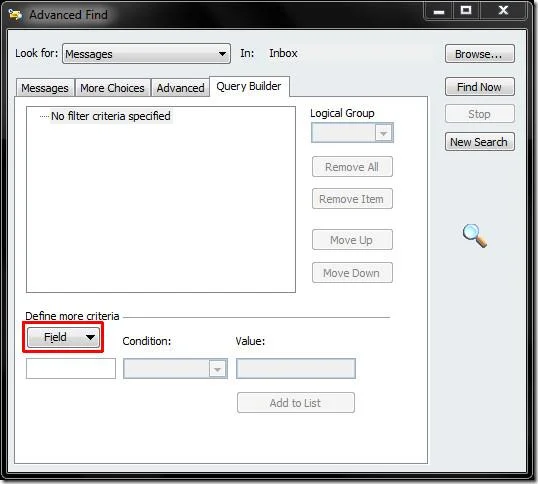Maximize the Advanced Find window
Screen dimensions: 538x484
point(466,11)
